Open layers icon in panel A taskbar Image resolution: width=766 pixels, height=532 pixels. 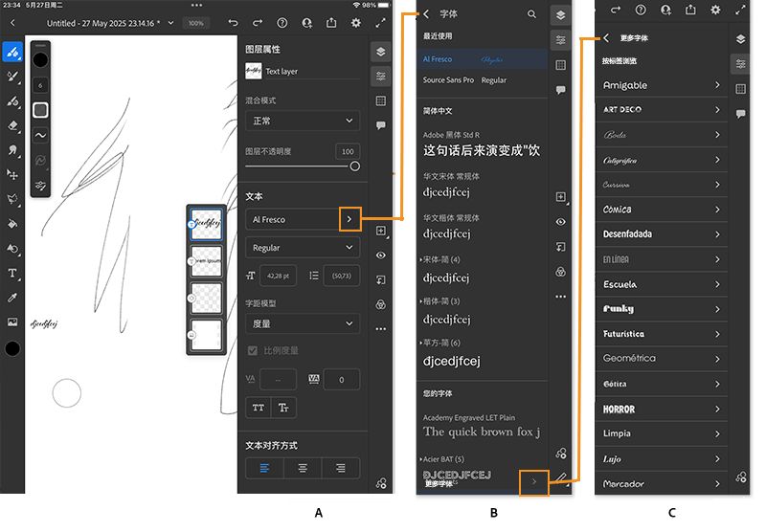tap(381, 52)
